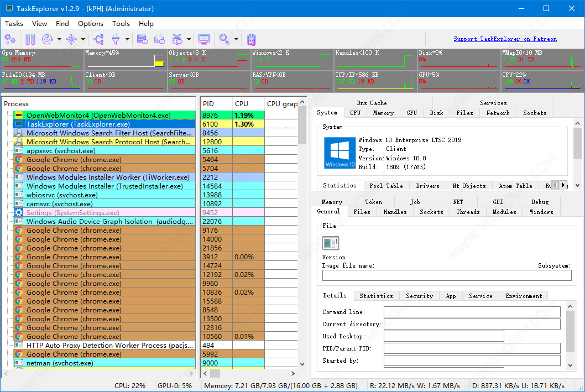585x392 pixels.
Task: Click the clipboard toolbar icon
Action: click(252, 39)
